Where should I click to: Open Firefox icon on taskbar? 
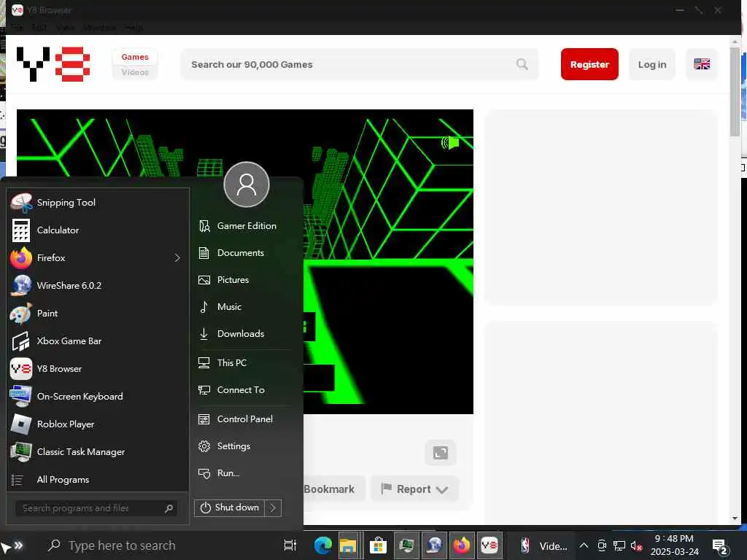(461, 545)
